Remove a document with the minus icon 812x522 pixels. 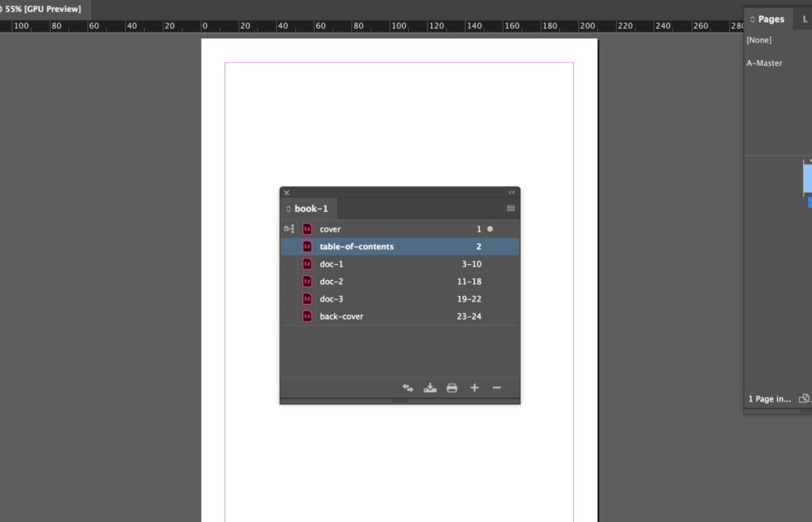tap(496, 388)
